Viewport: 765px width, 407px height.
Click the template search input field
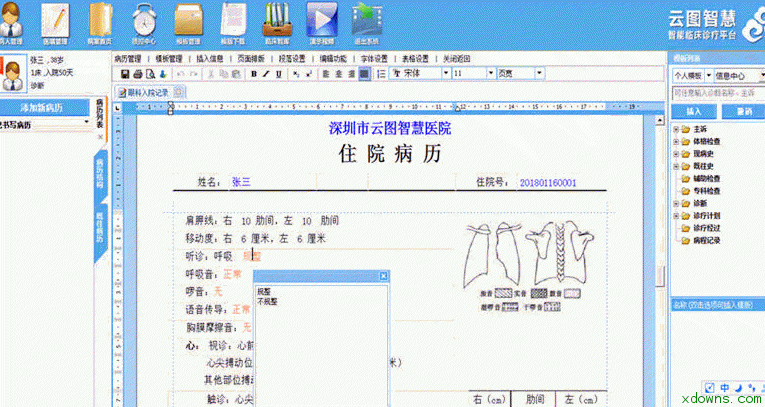pos(718,93)
